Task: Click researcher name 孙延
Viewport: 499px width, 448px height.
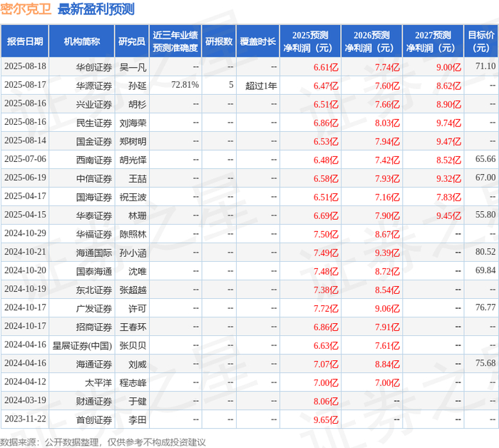Action: pos(138,86)
